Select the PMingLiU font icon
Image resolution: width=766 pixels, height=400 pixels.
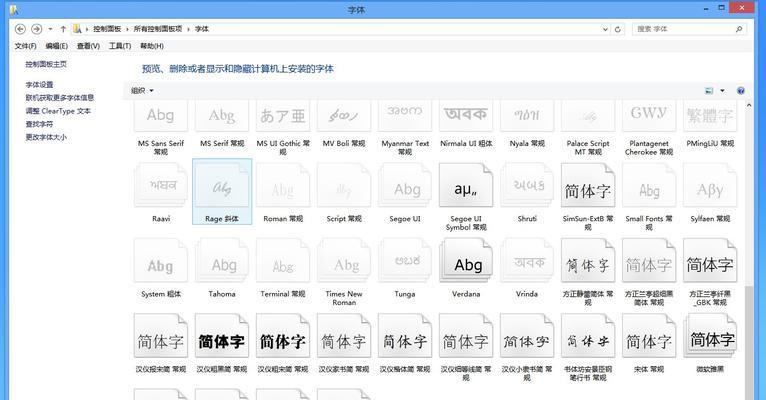(x=710, y=116)
